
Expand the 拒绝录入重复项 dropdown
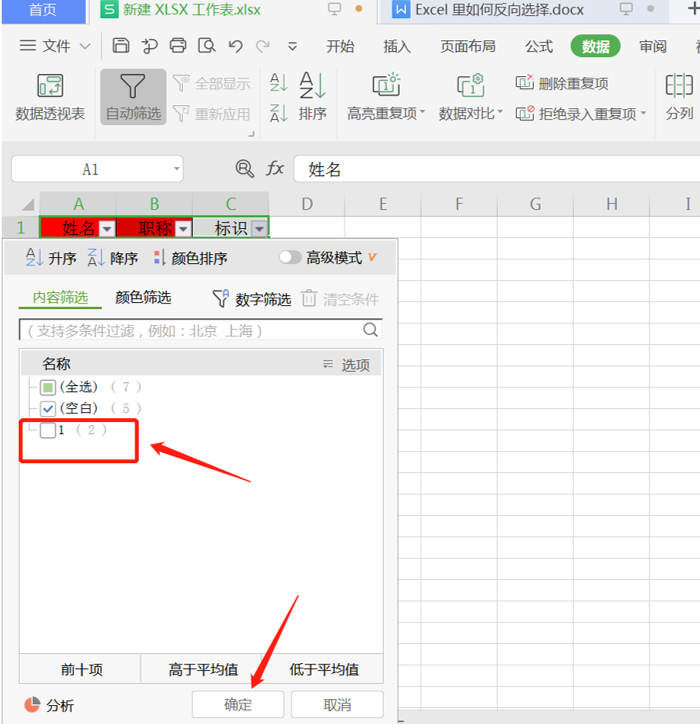[643, 113]
